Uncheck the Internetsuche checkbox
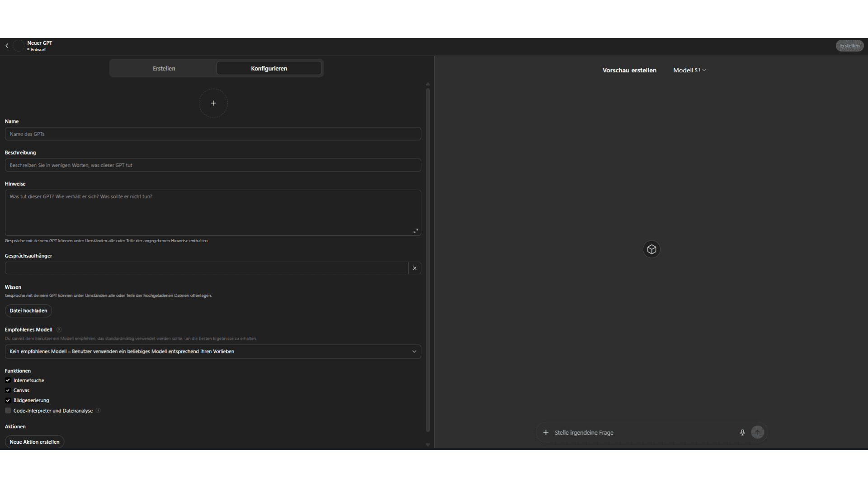 (x=8, y=380)
